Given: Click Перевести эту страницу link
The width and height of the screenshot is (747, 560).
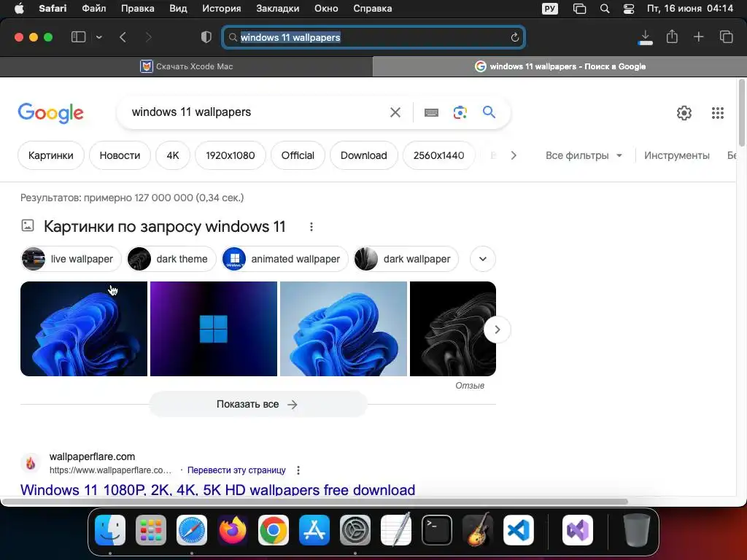Looking at the screenshot, I should click(236, 470).
